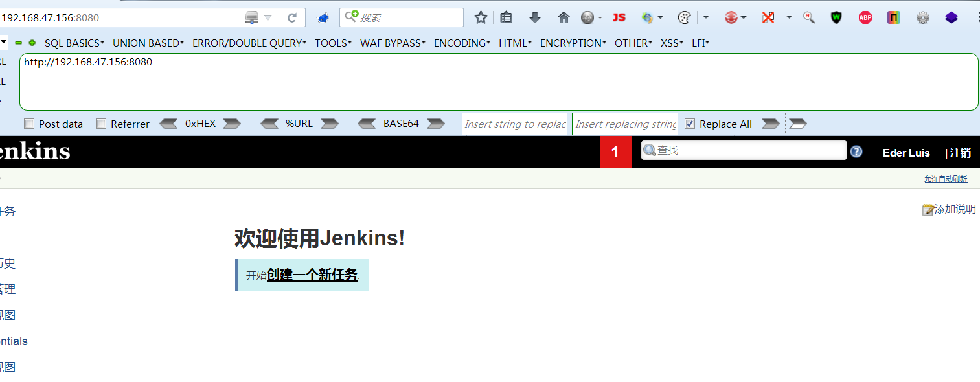Open the TOOLS dropdown menu
The width and height of the screenshot is (980, 382).
pyautogui.click(x=333, y=43)
